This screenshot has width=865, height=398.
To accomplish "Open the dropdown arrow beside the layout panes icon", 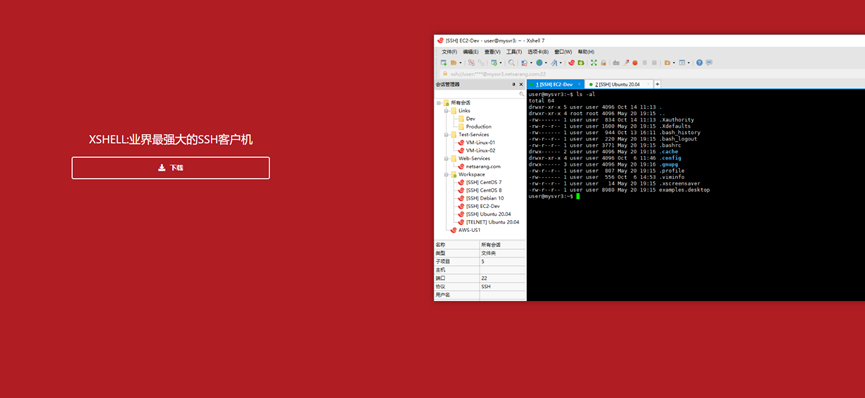I will pos(688,63).
